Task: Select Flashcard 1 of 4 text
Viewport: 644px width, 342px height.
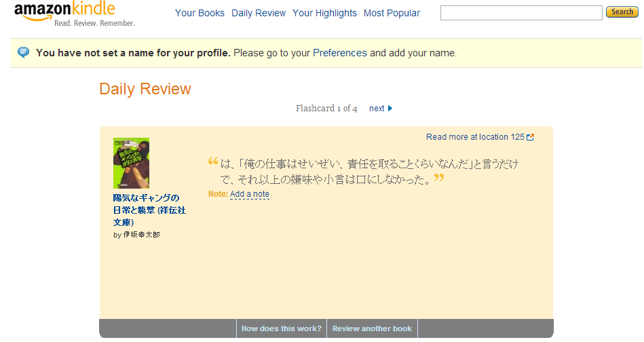Action: click(326, 109)
